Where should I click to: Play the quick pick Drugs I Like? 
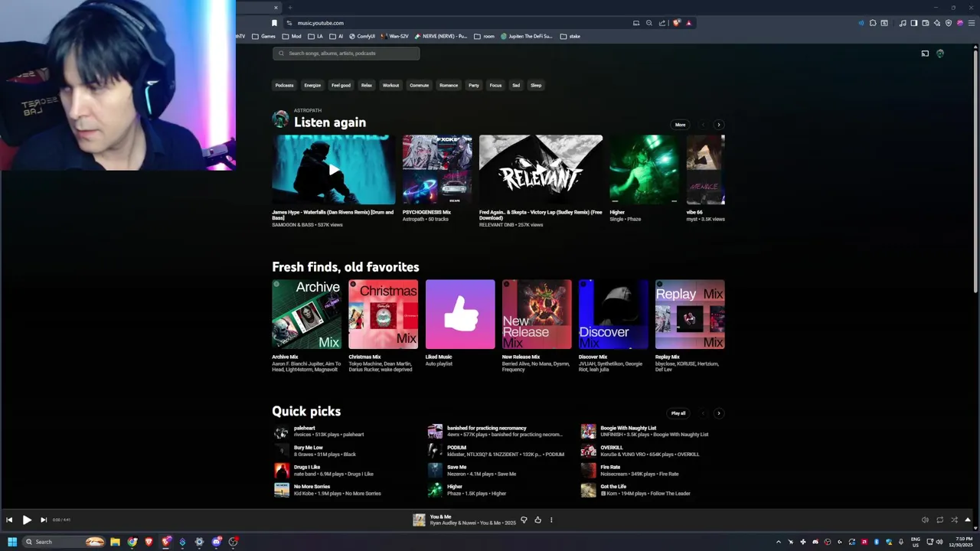[x=282, y=471]
